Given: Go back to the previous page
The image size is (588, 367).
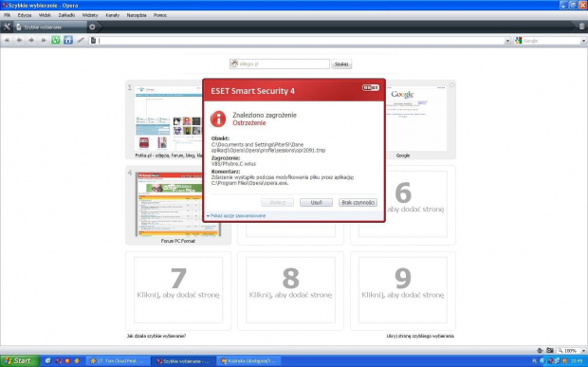Looking at the screenshot, I should coord(19,40).
